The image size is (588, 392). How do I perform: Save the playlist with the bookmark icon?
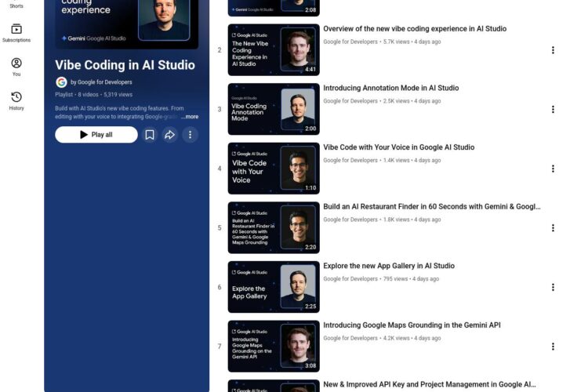coord(150,135)
